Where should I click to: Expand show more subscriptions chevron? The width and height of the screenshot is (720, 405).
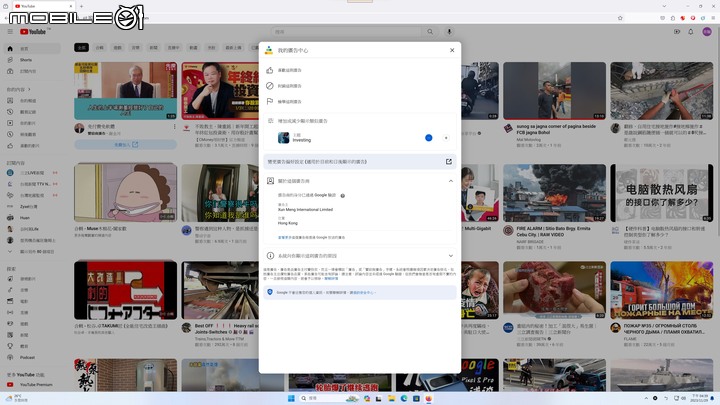click(x=10, y=252)
